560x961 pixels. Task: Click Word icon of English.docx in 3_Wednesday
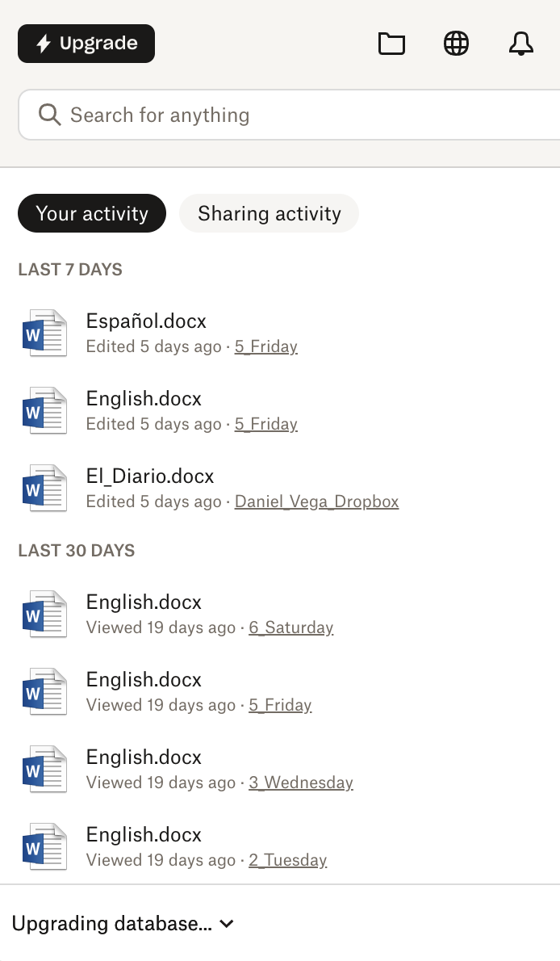(x=44, y=770)
